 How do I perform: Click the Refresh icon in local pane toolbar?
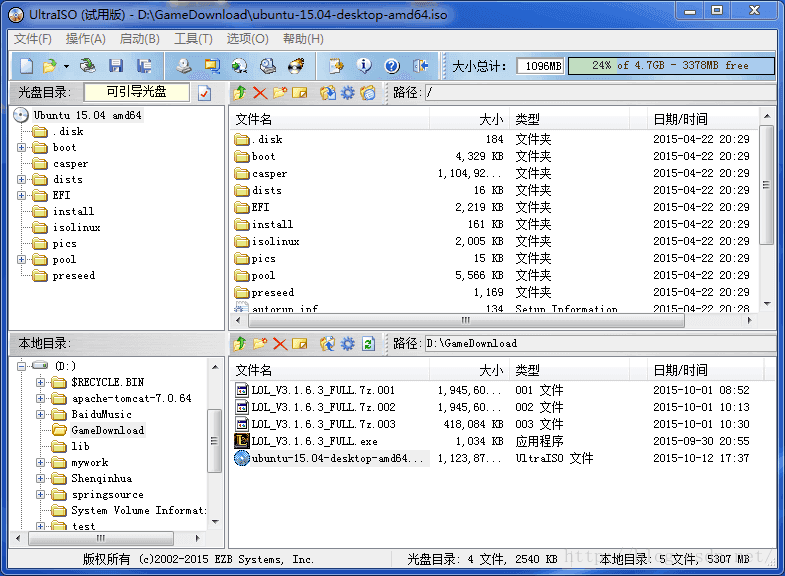tap(368, 344)
